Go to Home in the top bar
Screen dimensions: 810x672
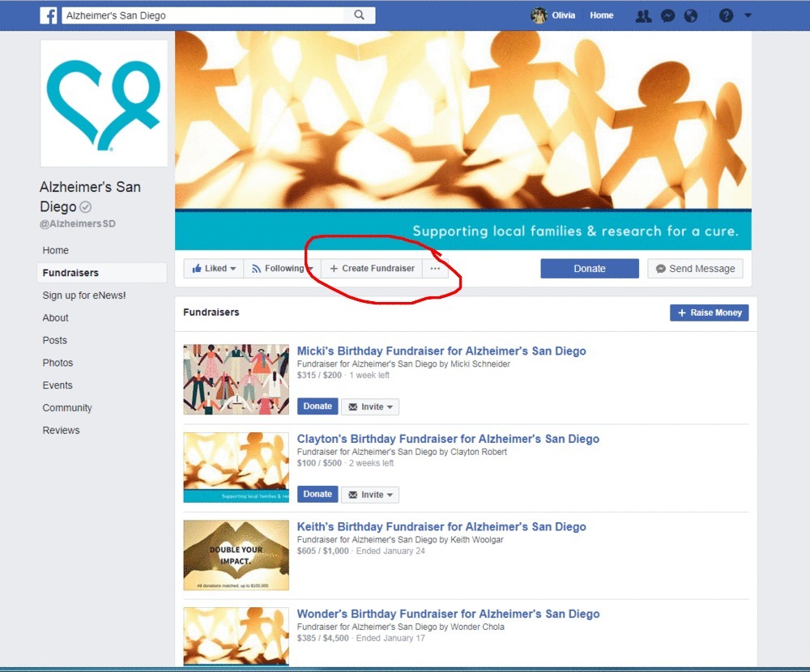pos(601,15)
